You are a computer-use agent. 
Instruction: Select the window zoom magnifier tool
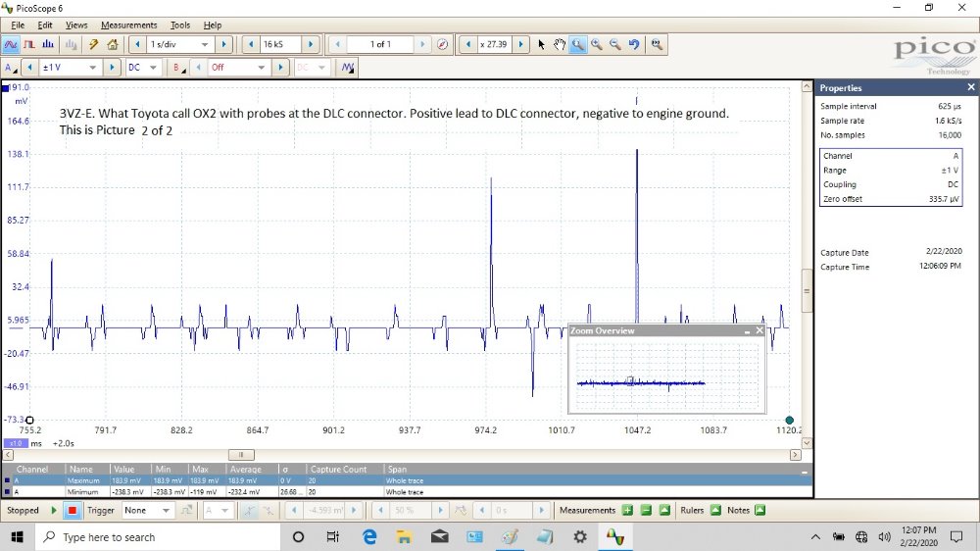pos(578,44)
